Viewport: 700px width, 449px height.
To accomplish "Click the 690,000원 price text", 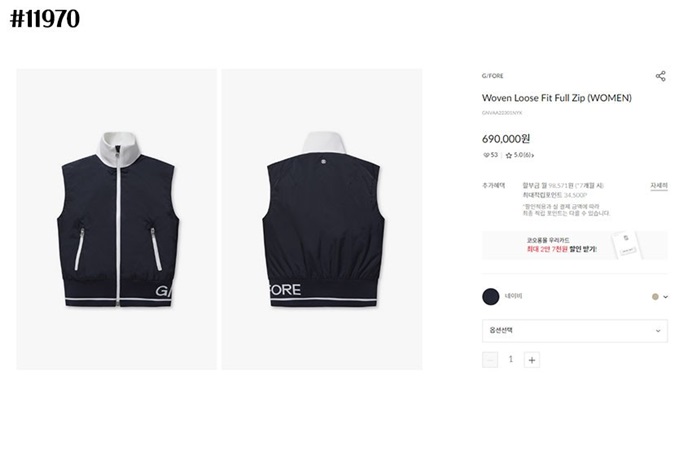I will [506, 139].
